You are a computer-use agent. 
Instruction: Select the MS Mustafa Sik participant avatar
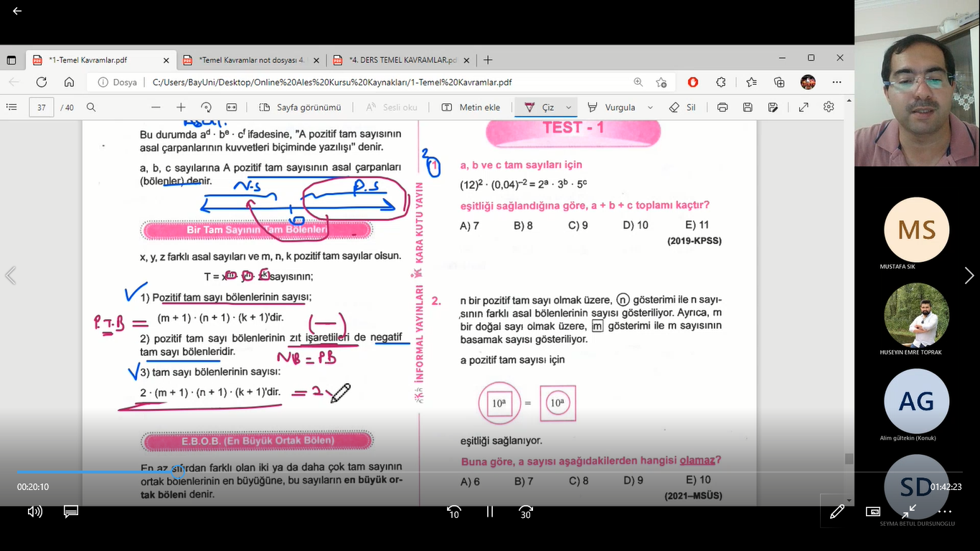tap(917, 230)
